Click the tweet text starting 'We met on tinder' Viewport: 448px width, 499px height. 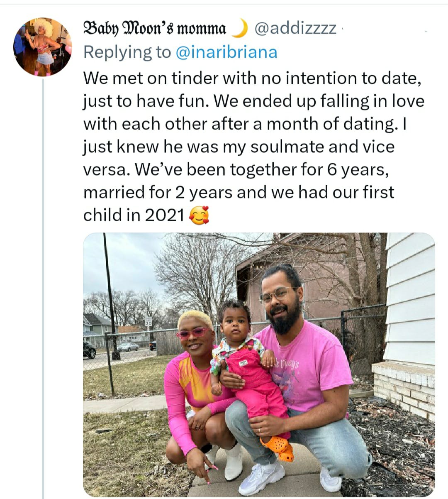253,147
